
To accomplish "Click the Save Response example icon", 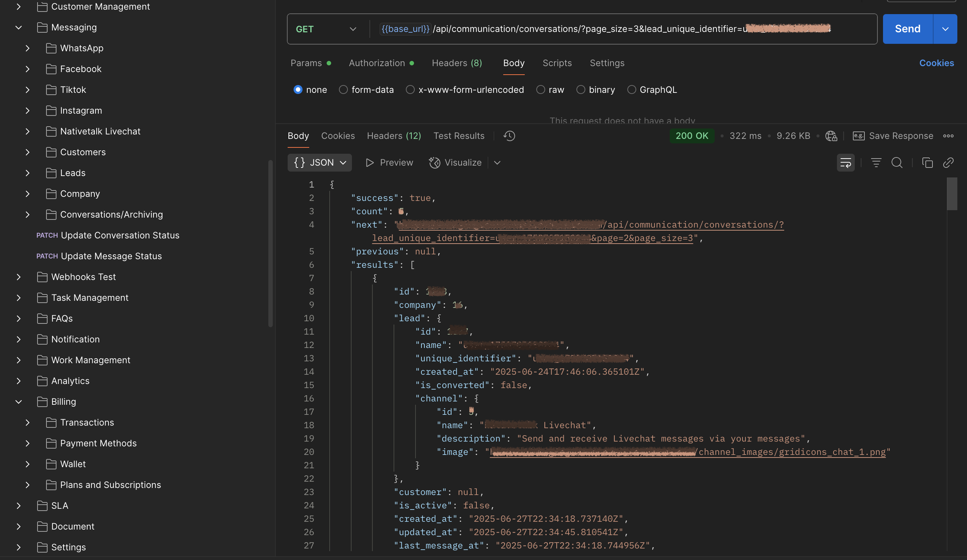I will pos(858,136).
